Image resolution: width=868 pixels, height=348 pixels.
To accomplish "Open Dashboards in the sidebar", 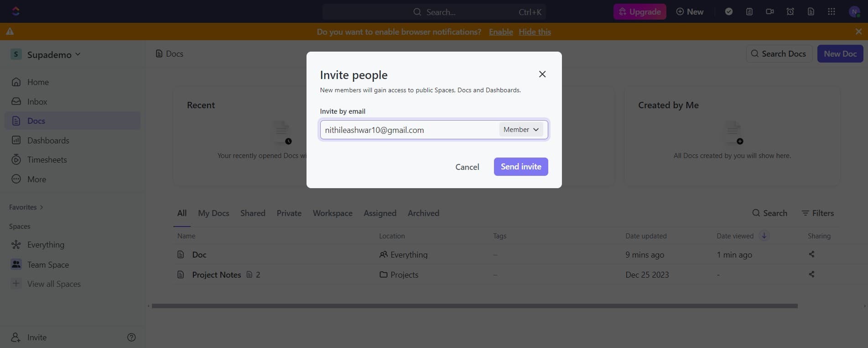I will (x=73, y=140).
